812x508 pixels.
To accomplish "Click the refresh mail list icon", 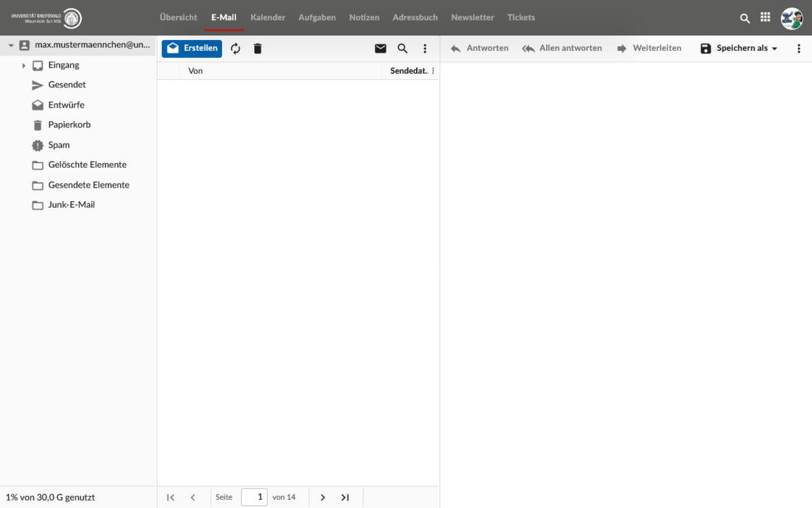I will coord(235,49).
